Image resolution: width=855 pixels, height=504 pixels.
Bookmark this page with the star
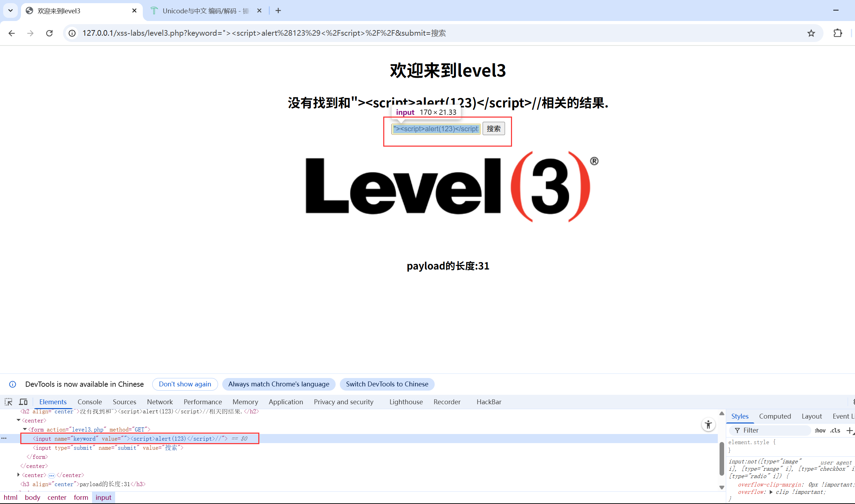(x=811, y=33)
